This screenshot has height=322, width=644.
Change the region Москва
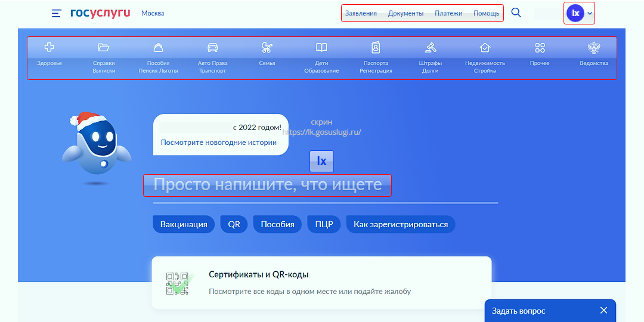pyautogui.click(x=153, y=13)
